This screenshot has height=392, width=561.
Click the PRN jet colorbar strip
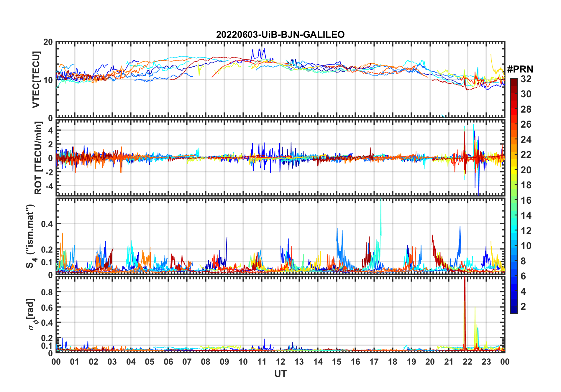pyautogui.click(x=514, y=196)
